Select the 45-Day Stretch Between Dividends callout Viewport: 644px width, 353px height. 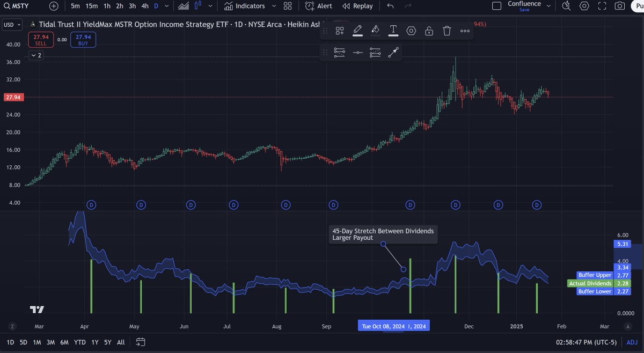(383, 234)
